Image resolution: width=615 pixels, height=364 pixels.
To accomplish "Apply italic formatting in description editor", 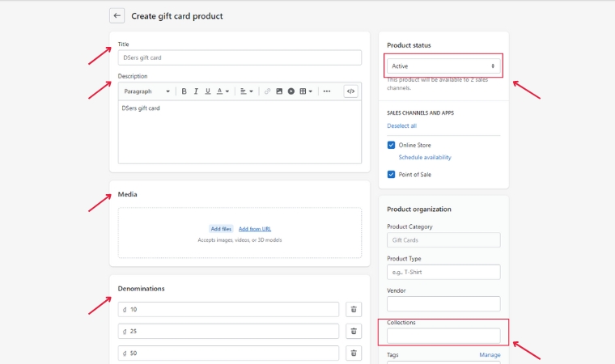I will pos(196,91).
